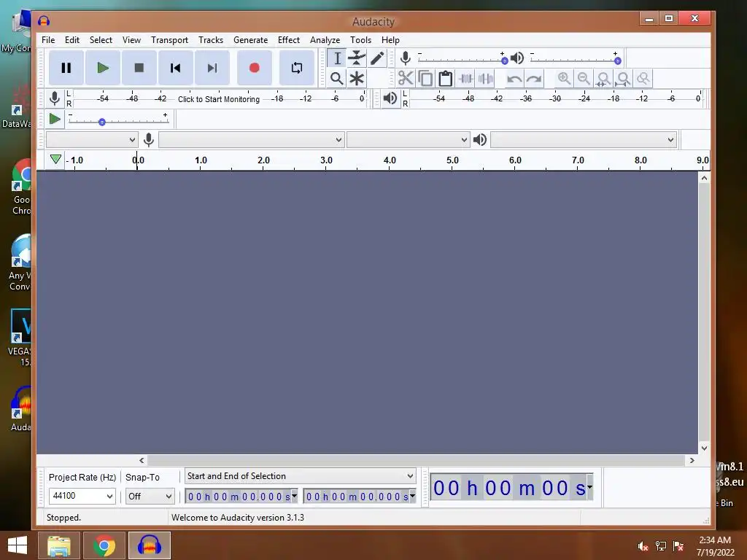
Task: Open the Select menu
Action: coord(101,40)
